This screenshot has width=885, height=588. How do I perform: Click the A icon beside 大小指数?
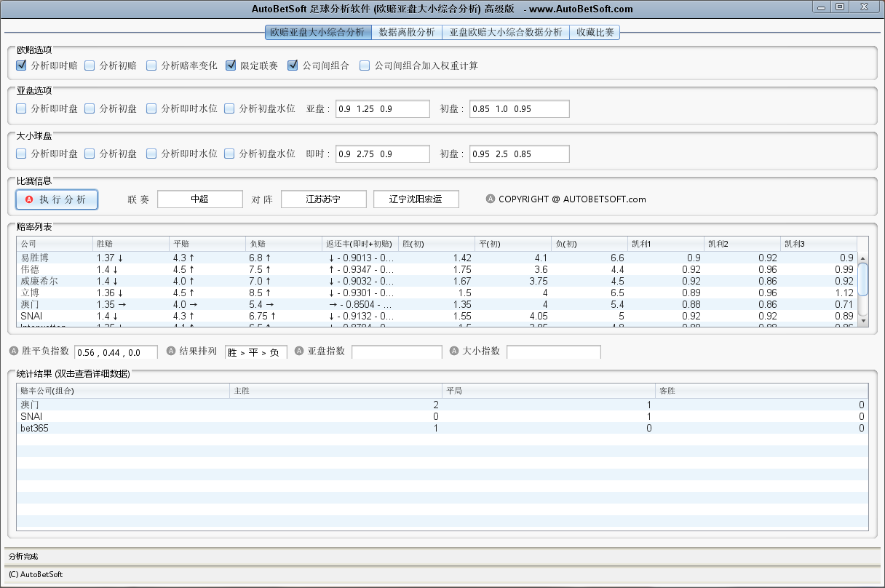click(455, 351)
